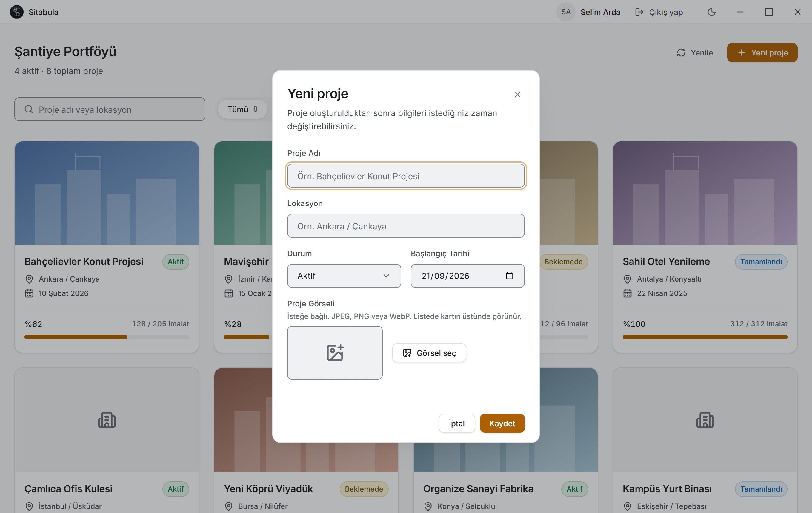Viewport: 812px width, 513px height.
Task: Click the Kampüs Yurt Binası title
Action: [x=667, y=489]
